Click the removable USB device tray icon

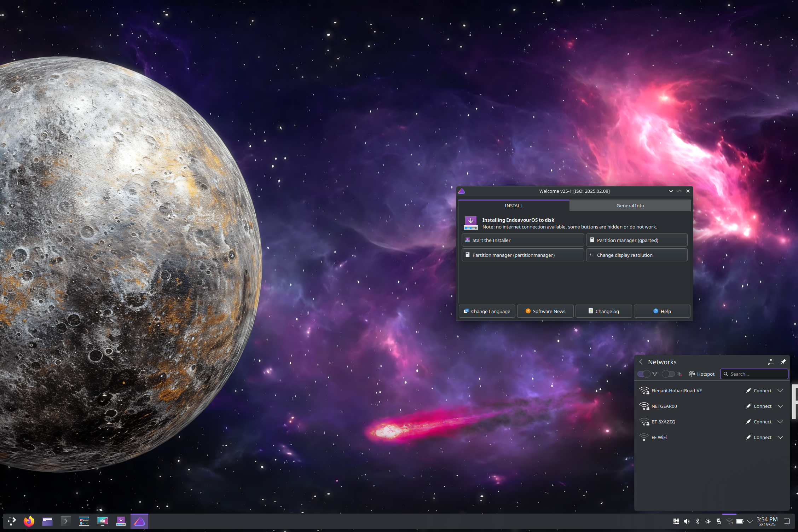[718, 521]
